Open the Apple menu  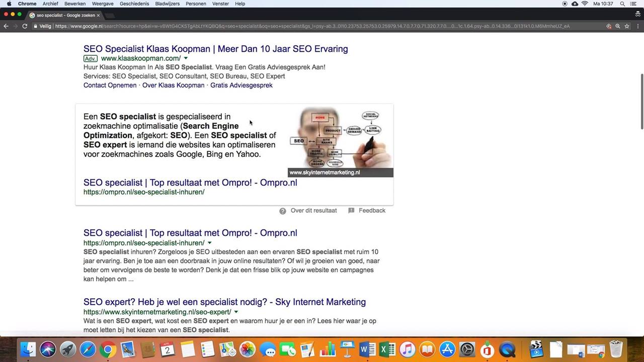[9, 4]
